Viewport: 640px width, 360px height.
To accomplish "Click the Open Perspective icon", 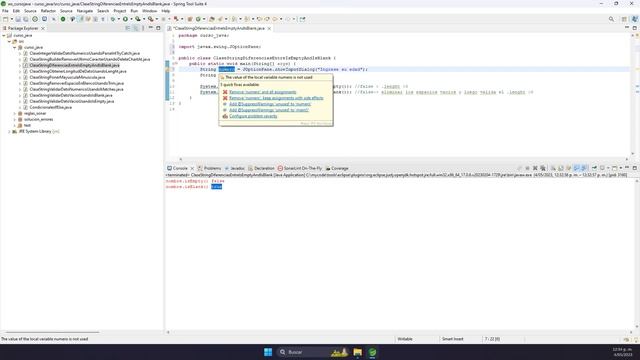I will [x=624, y=19].
